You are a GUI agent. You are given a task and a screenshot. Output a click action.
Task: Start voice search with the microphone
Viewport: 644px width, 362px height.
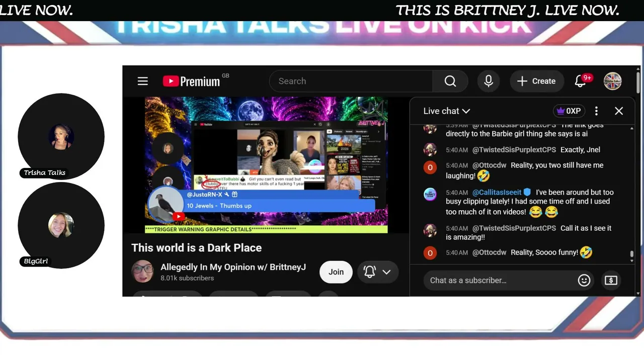click(x=489, y=81)
